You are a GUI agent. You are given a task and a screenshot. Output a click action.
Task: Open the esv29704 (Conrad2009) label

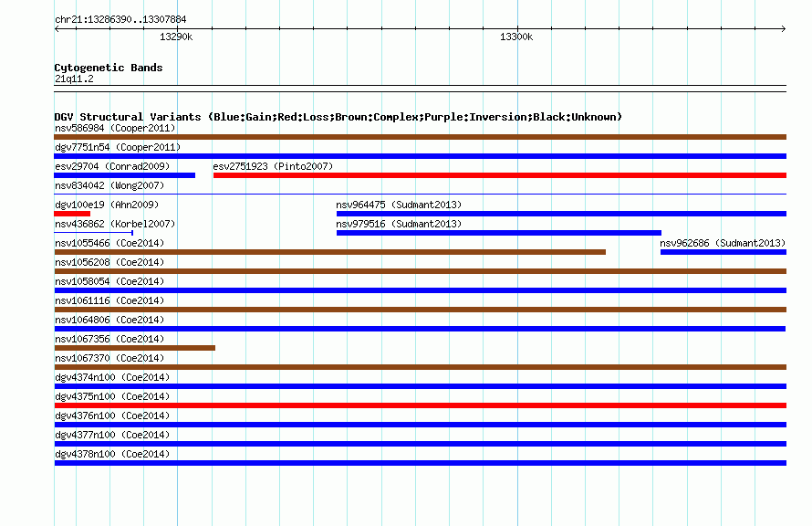[112, 166]
